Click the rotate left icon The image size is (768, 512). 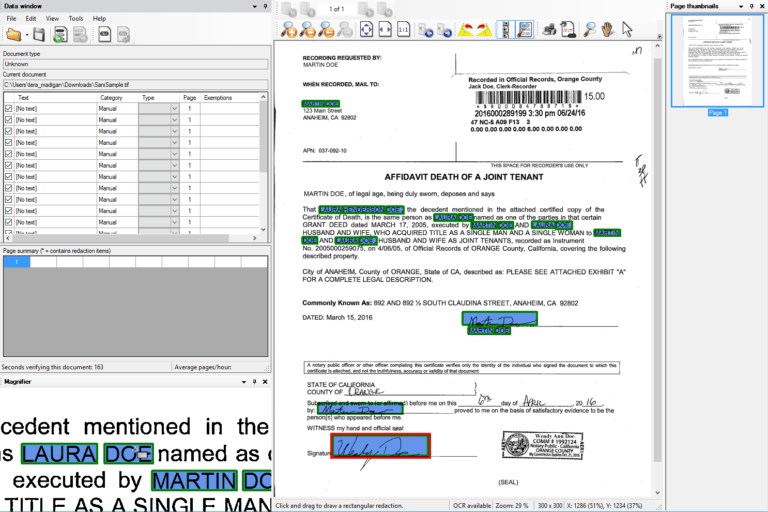click(x=465, y=29)
